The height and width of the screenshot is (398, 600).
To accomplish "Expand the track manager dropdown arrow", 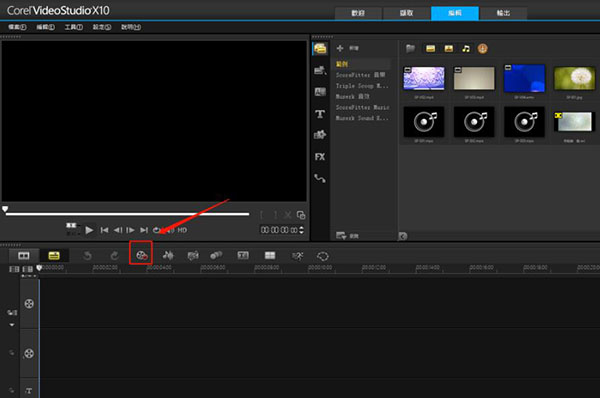I will click(x=12, y=325).
